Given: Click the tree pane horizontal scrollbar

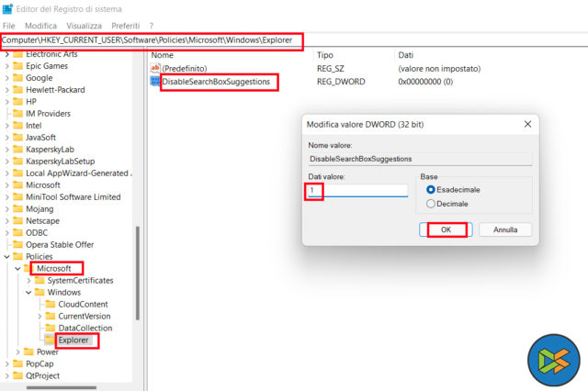Looking at the screenshot, I should coord(62,387).
